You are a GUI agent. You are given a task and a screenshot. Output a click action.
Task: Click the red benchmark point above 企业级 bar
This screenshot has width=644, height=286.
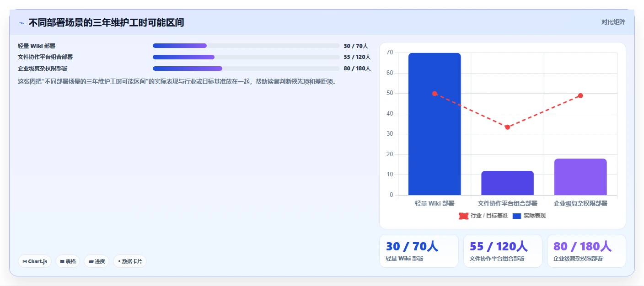(580, 95)
